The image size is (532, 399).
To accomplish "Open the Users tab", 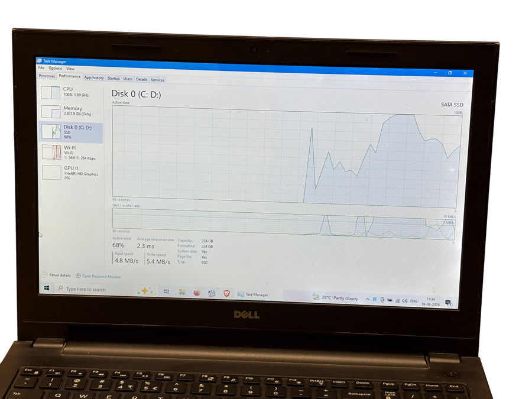I will point(128,79).
